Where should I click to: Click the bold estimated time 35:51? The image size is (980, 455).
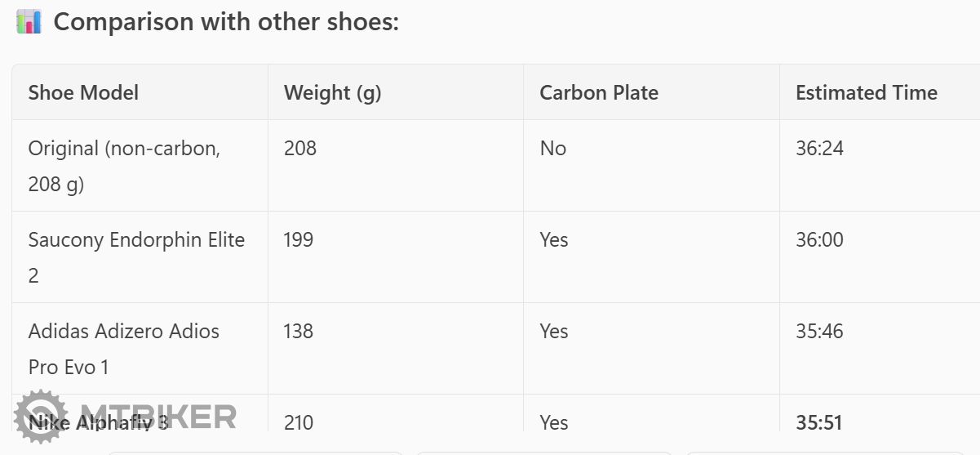coord(819,423)
